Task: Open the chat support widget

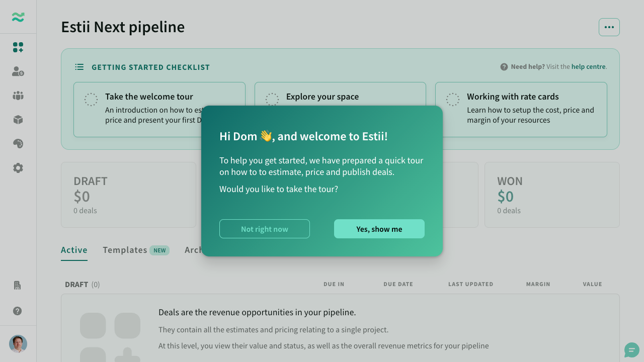Action: pyautogui.click(x=632, y=350)
